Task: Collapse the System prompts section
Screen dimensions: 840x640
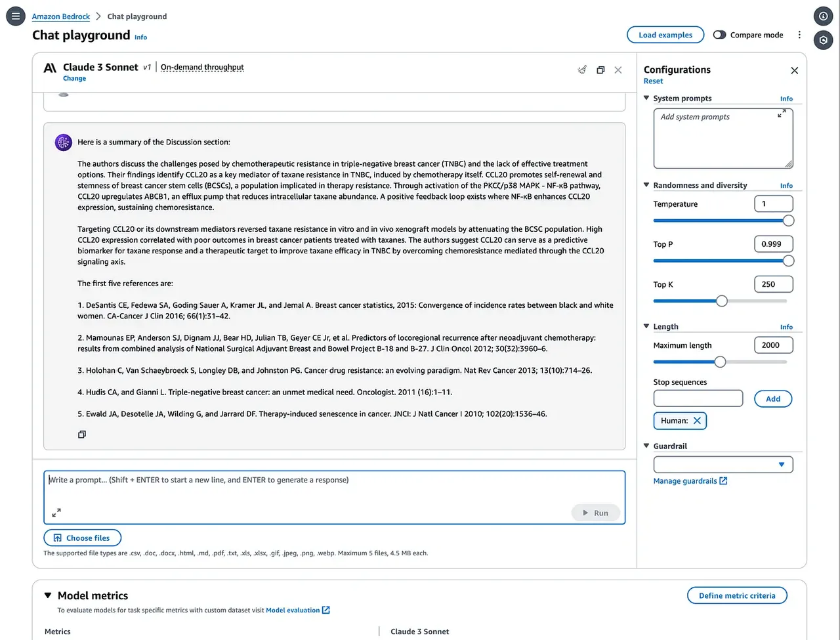Action: (x=646, y=98)
